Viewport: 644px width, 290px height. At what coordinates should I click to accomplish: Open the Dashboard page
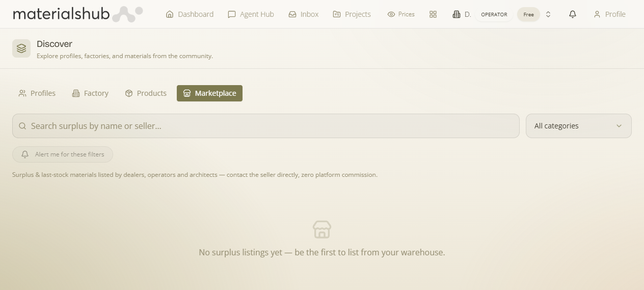coord(190,14)
